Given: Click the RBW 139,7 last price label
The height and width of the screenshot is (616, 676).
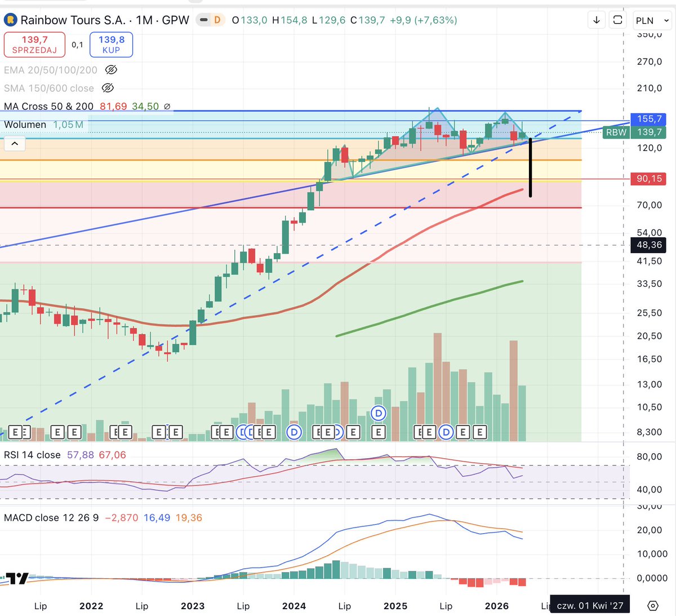Looking at the screenshot, I should pyautogui.click(x=634, y=132).
